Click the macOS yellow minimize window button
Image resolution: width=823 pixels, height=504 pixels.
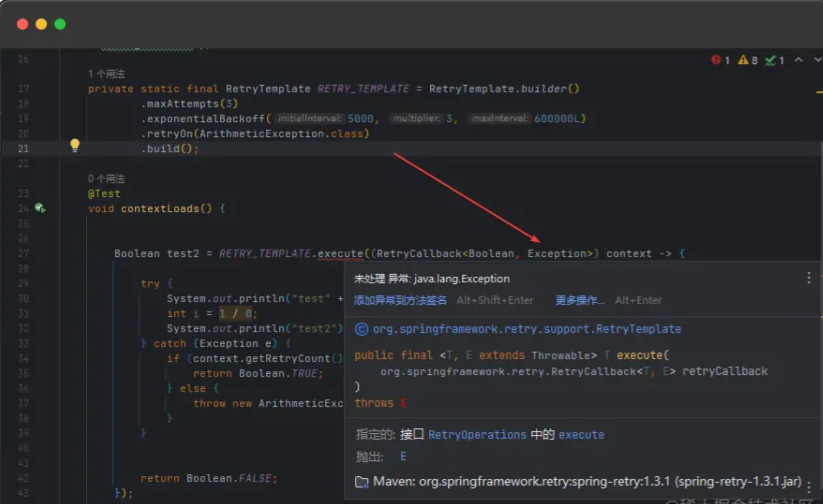click(41, 24)
